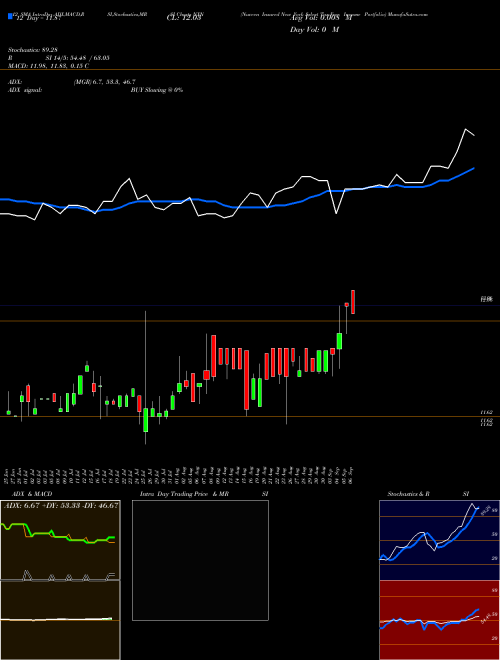This screenshot has width=500, height=660.
Task: Click the '(MGR) 6.7, 53.3, 46.7' ADX values
Action: pyautogui.click(x=105, y=82)
